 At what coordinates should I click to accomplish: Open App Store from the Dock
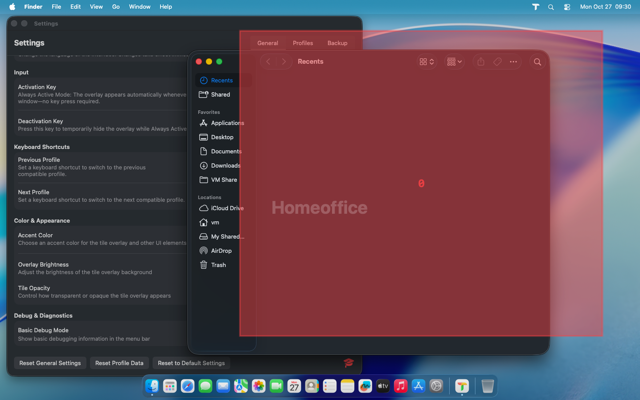(x=418, y=386)
